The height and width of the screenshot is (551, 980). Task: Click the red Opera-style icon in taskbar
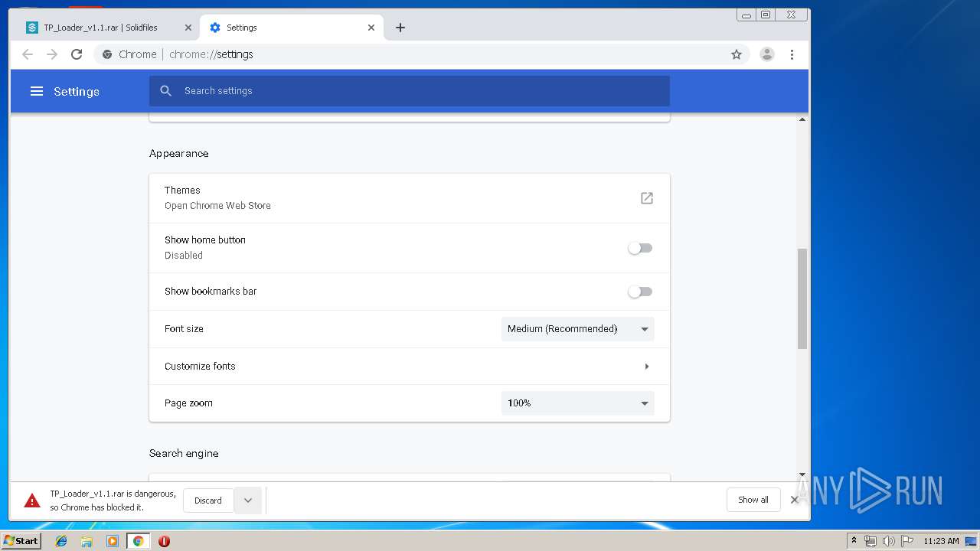(164, 541)
